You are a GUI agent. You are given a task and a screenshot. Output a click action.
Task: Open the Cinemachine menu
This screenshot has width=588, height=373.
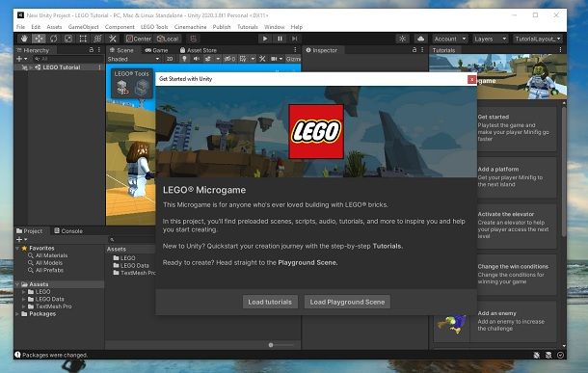190,27
